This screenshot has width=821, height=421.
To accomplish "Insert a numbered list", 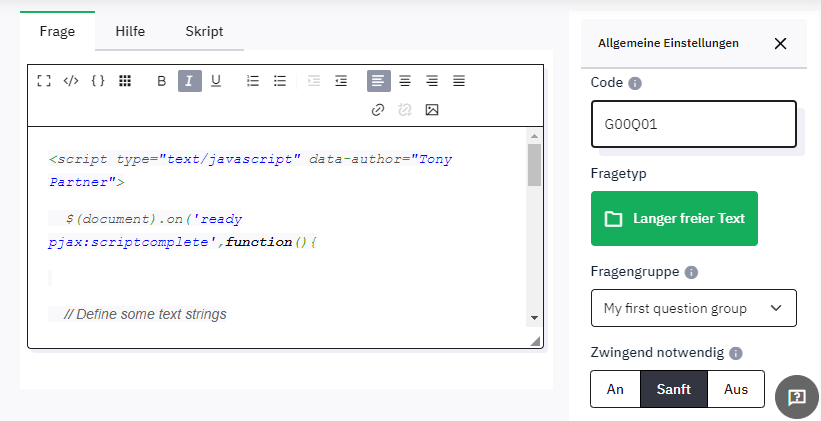I will [253, 81].
